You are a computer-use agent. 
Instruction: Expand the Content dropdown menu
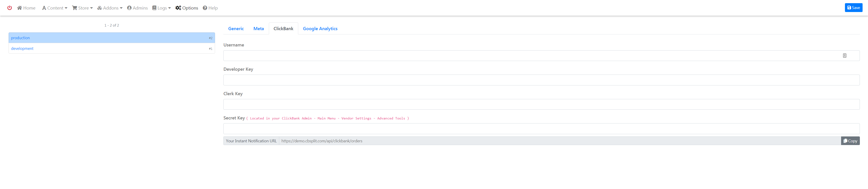click(54, 8)
